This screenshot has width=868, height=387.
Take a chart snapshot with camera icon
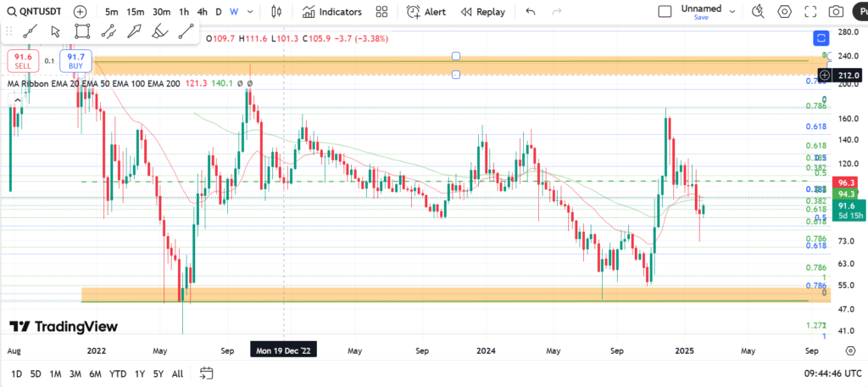[836, 12]
